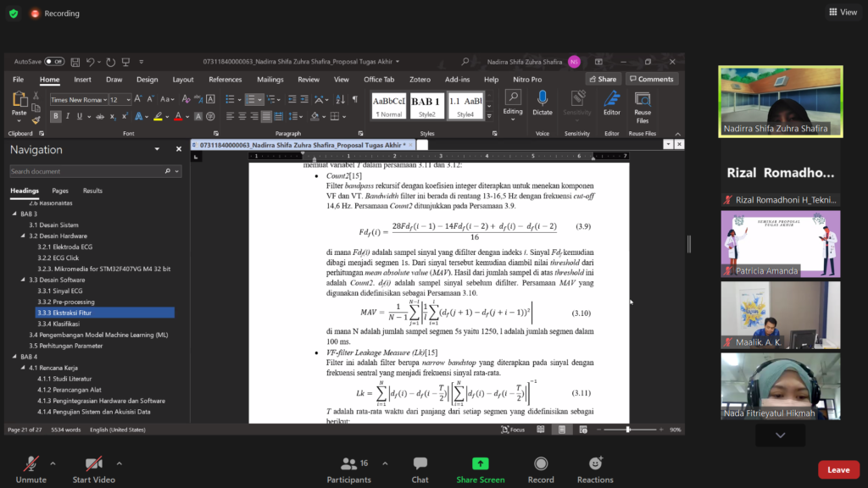
Task: Expand the arrow next to Participants
Action: coord(385,463)
